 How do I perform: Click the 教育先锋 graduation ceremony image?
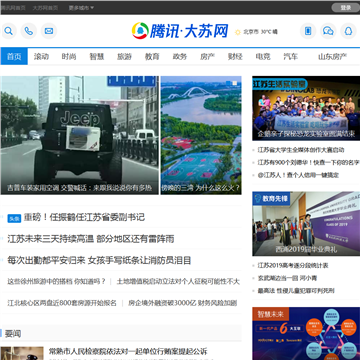click(306, 224)
